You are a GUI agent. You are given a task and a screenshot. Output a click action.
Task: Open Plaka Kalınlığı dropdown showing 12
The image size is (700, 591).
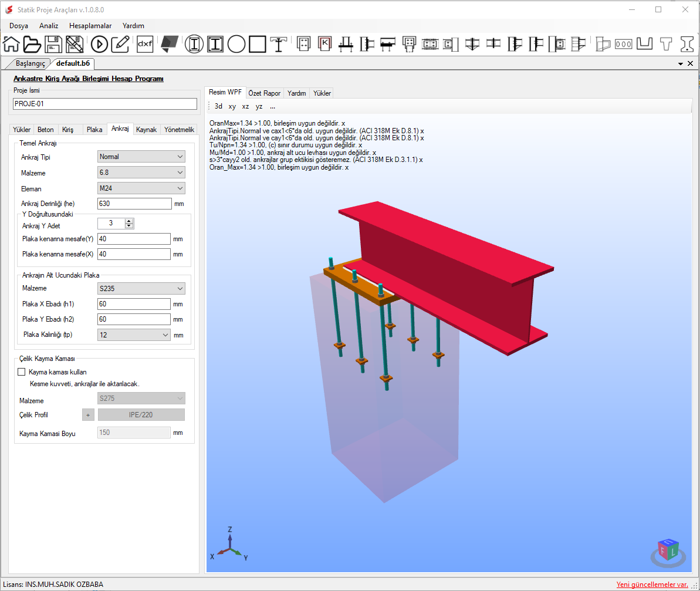click(134, 335)
